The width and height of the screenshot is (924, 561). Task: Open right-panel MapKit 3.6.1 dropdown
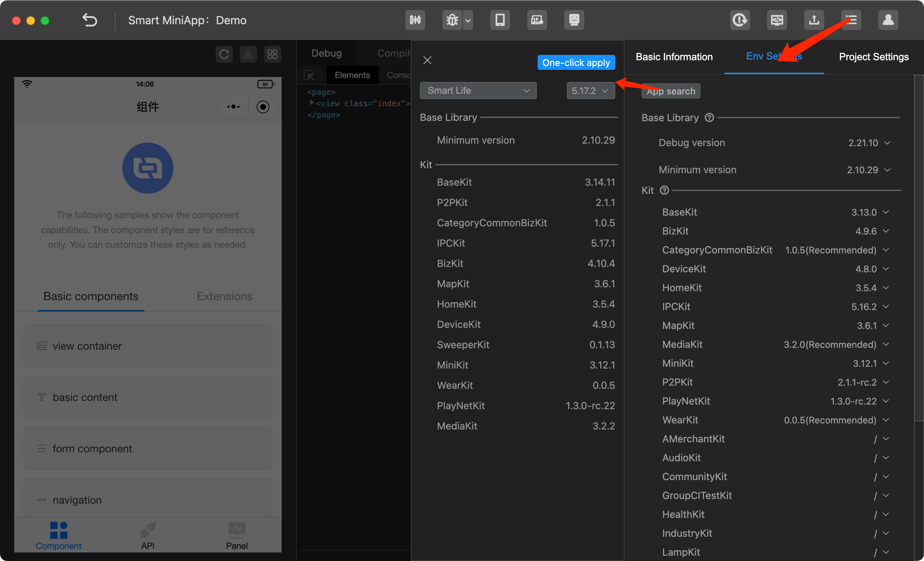click(x=873, y=325)
